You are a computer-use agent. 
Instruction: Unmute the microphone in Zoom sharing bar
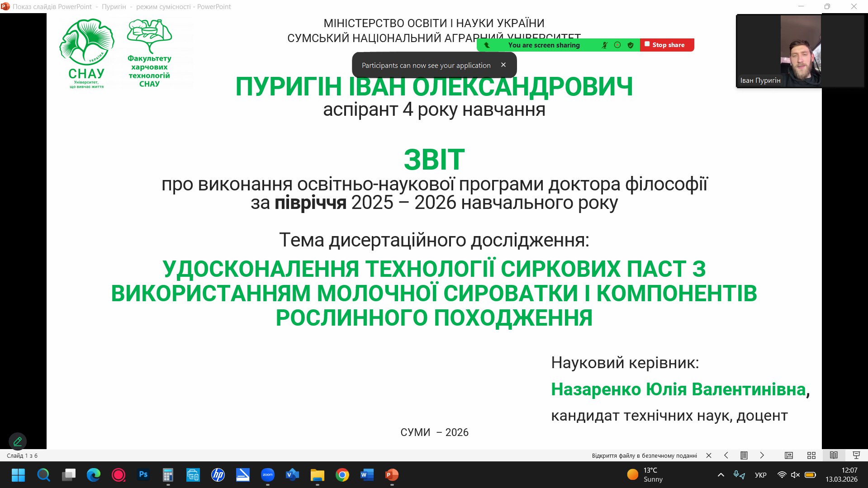click(604, 45)
